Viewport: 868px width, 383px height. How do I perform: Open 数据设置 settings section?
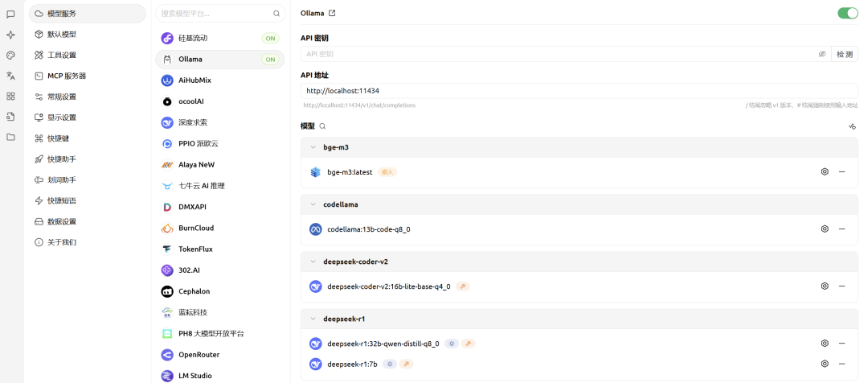pos(87,221)
